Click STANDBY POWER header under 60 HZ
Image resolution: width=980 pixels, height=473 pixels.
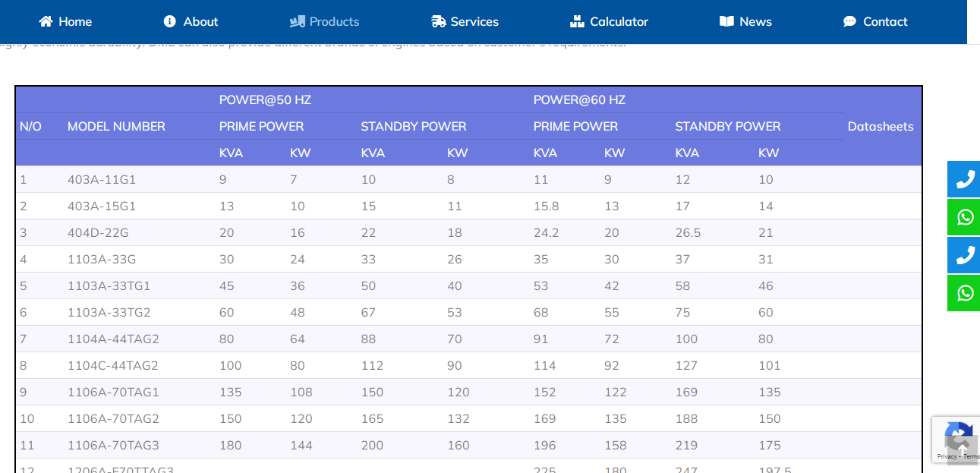tap(728, 126)
